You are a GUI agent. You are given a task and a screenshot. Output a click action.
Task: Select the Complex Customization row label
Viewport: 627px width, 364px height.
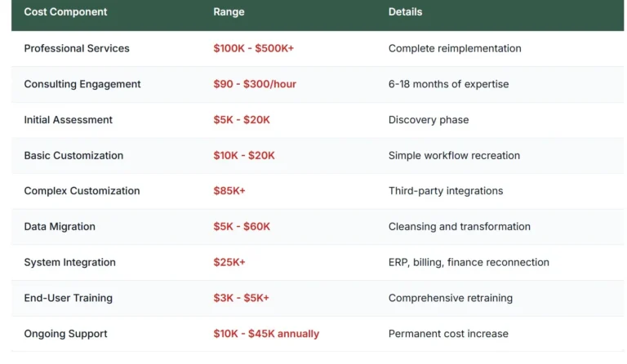[x=82, y=191]
